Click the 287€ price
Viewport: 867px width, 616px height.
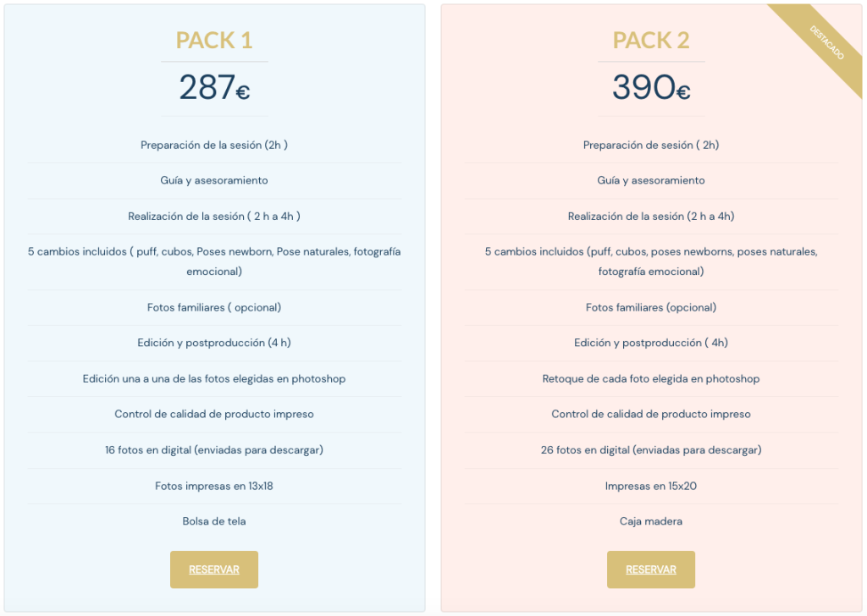pyautogui.click(x=214, y=87)
